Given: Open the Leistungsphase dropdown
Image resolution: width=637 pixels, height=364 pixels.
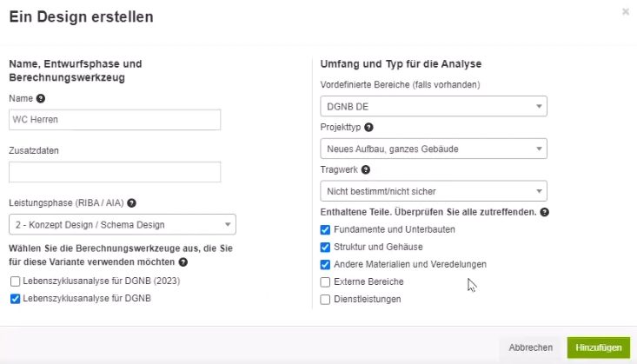Looking at the screenshot, I should (x=122, y=224).
